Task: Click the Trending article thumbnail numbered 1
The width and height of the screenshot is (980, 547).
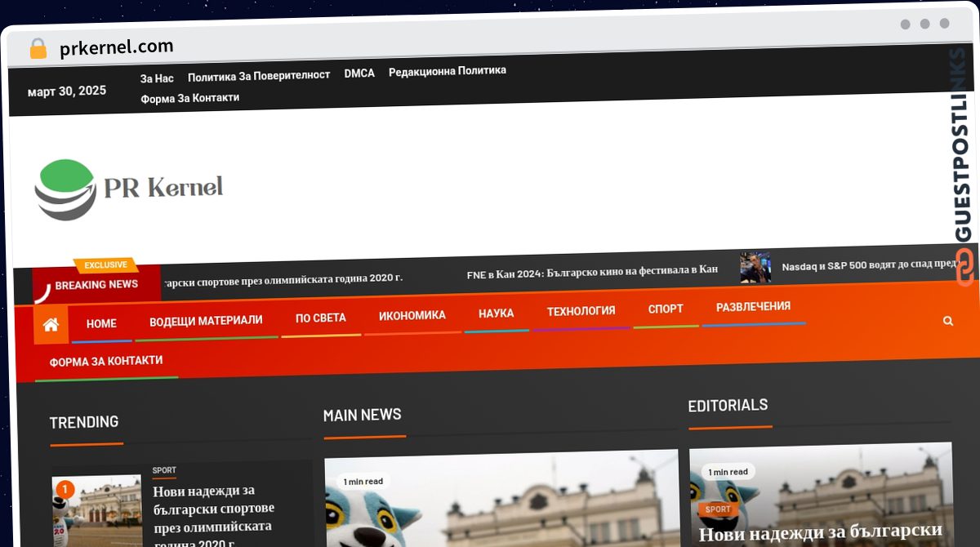Action: point(97,511)
